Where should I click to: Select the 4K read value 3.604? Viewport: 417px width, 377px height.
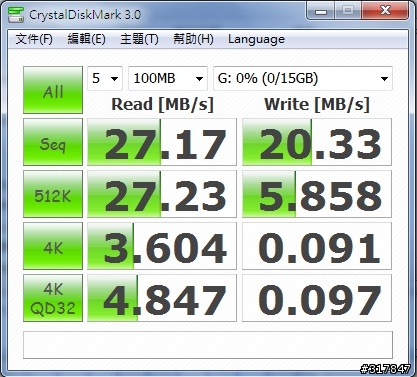click(x=162, y=246)
